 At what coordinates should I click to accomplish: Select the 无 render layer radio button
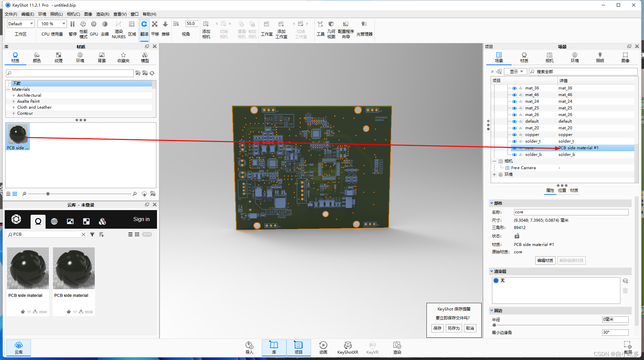tap(496, 281)
